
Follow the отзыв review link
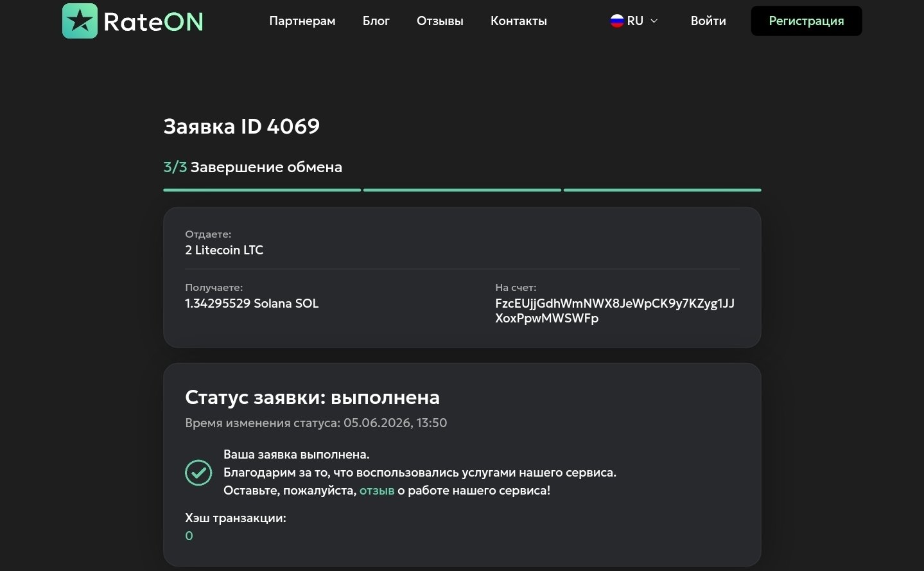coord(377,490)
